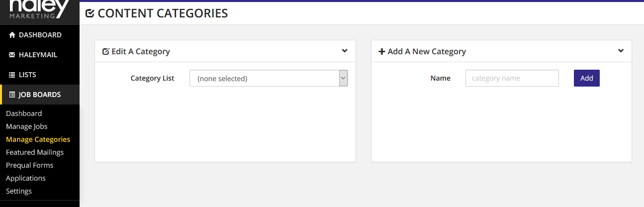This screenshot has width=644, height=207.
Task: Go to the Applications page
Action: click(26, 178)
